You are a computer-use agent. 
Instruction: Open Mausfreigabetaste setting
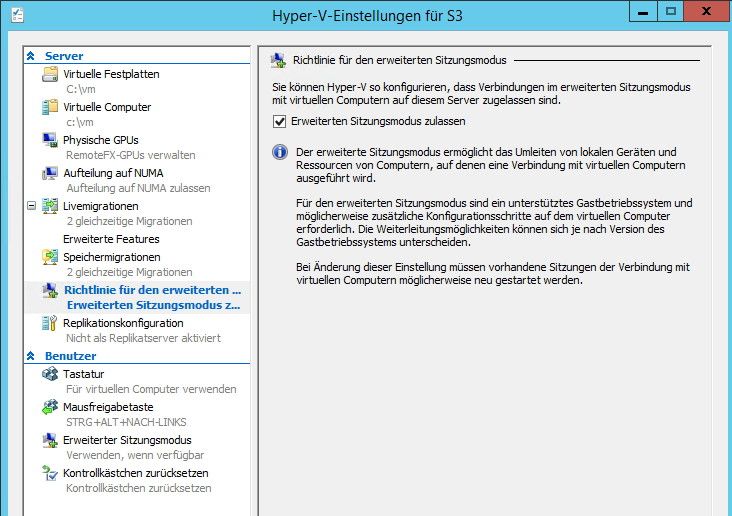click(x=108, y=407)
